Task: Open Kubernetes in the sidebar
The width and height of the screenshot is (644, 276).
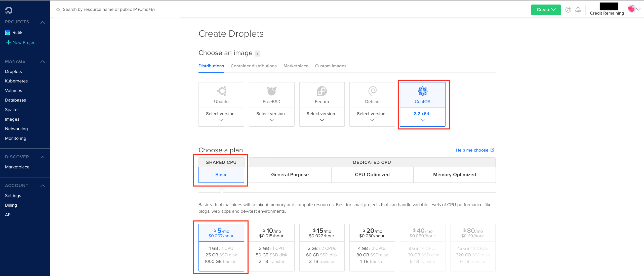Action: 16,81
